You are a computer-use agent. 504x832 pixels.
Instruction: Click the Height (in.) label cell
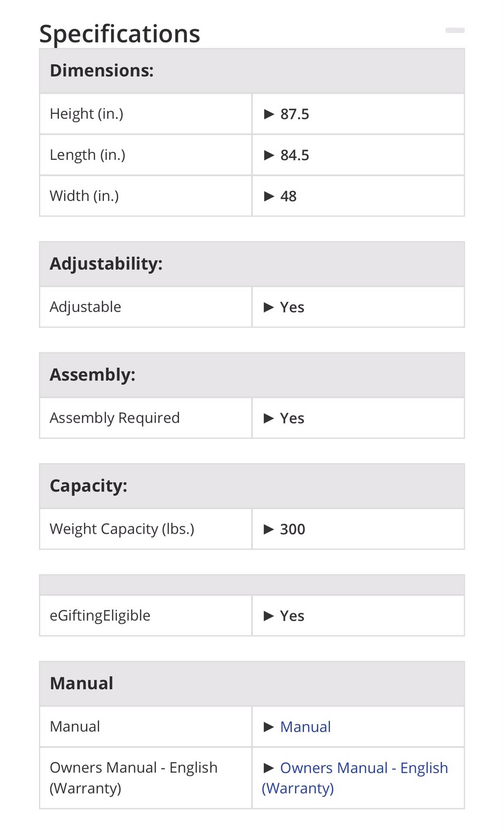145,114
